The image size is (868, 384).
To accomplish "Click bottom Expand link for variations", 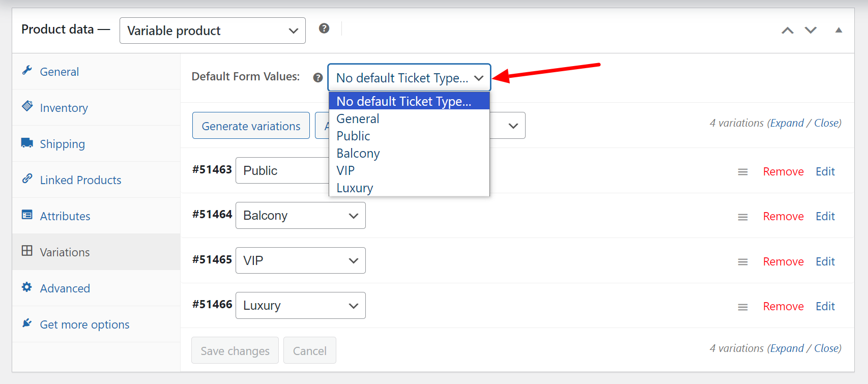I will coord(787,348).
